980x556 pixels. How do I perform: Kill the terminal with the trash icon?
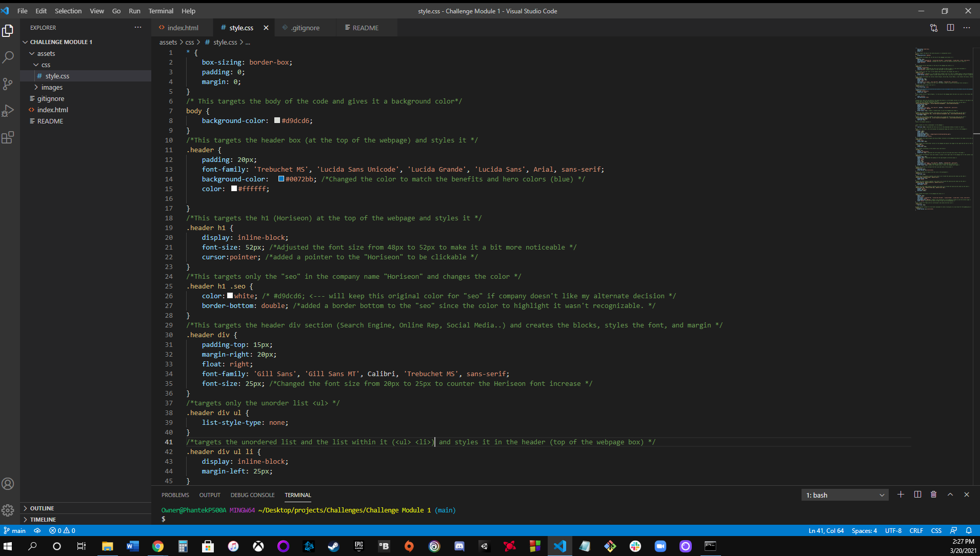click(x=933, y=495)
